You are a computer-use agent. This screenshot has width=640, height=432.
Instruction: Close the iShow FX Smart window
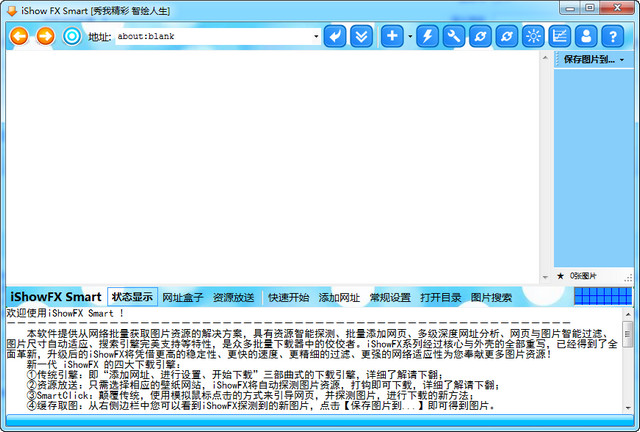tap(618, 8)
